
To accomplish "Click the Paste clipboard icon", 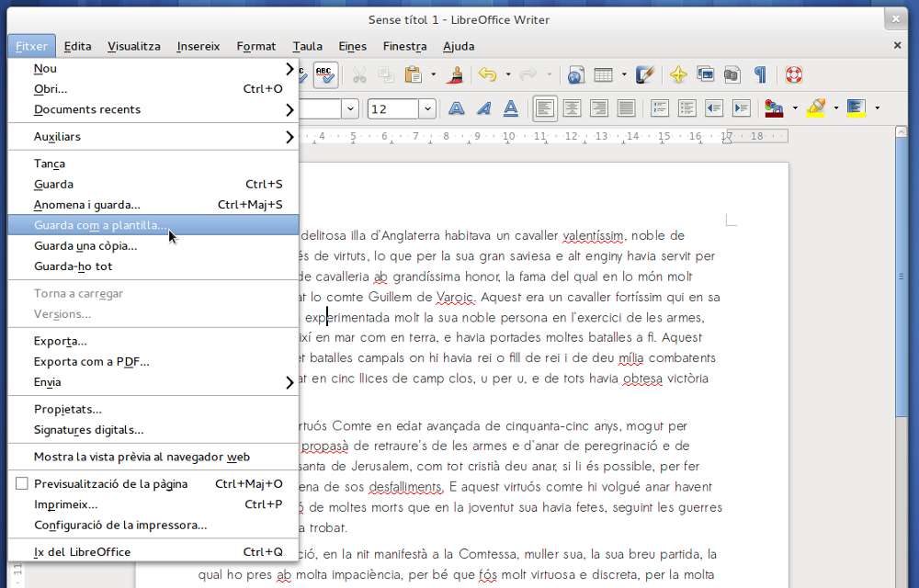I will coord(414,75).
